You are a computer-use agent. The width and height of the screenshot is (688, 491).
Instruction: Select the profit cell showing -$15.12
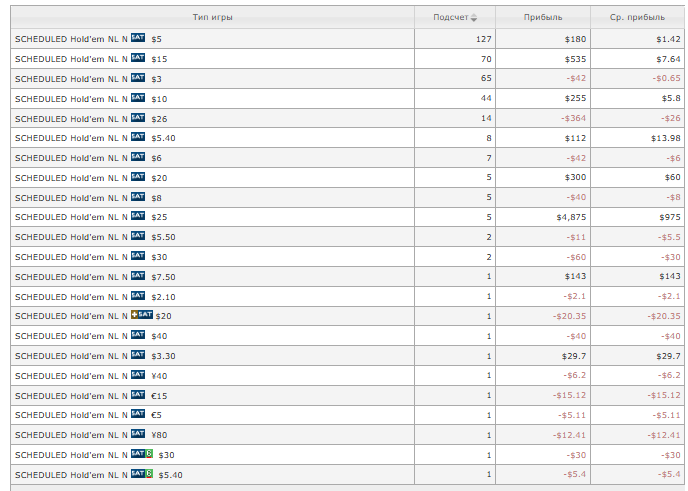click(543, 395)
